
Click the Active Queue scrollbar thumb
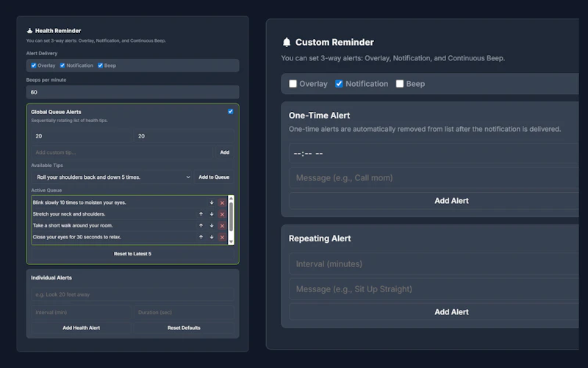[231, 217]
